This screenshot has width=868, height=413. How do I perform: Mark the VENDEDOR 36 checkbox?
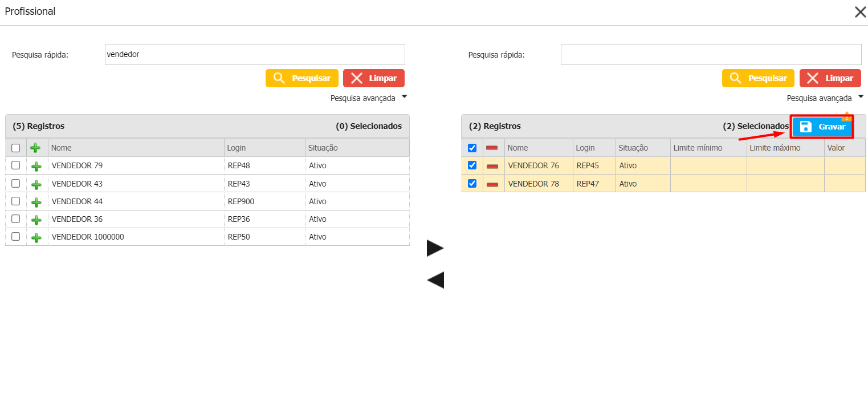(x=16, y=218)
